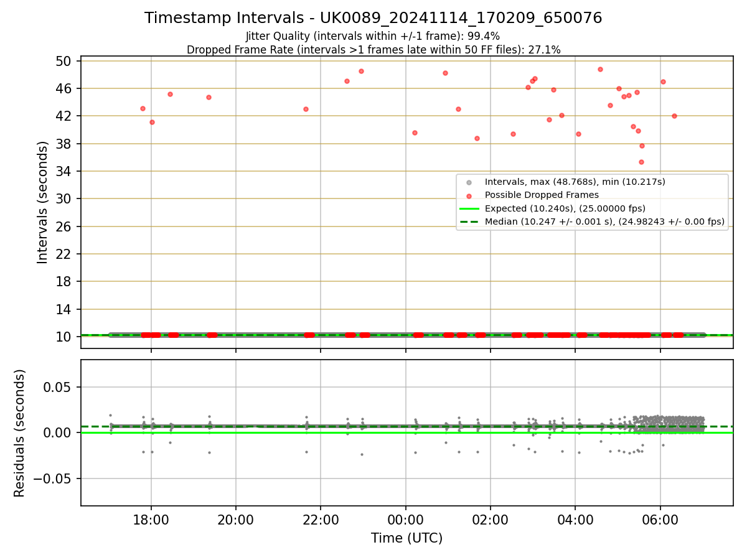Click the "Time (UTC)" x-axis label
The height and width of the screenshot is (560, 747).
(x=406, y=538)
